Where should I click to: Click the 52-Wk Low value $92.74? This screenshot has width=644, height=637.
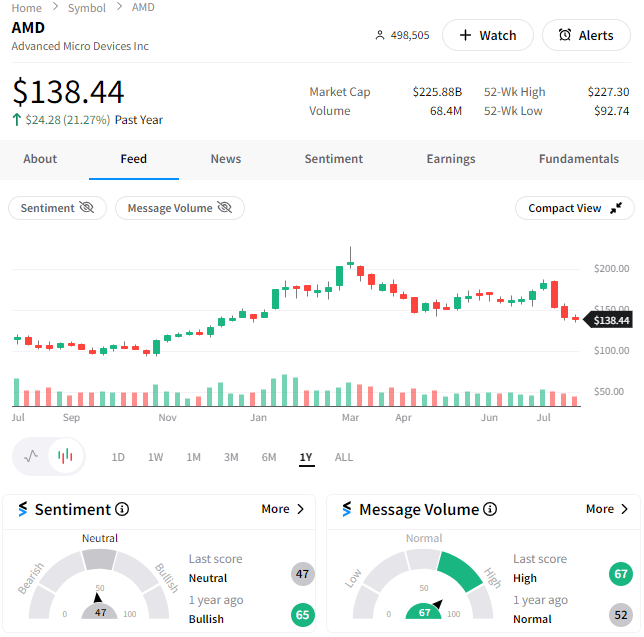click(612, 111)
